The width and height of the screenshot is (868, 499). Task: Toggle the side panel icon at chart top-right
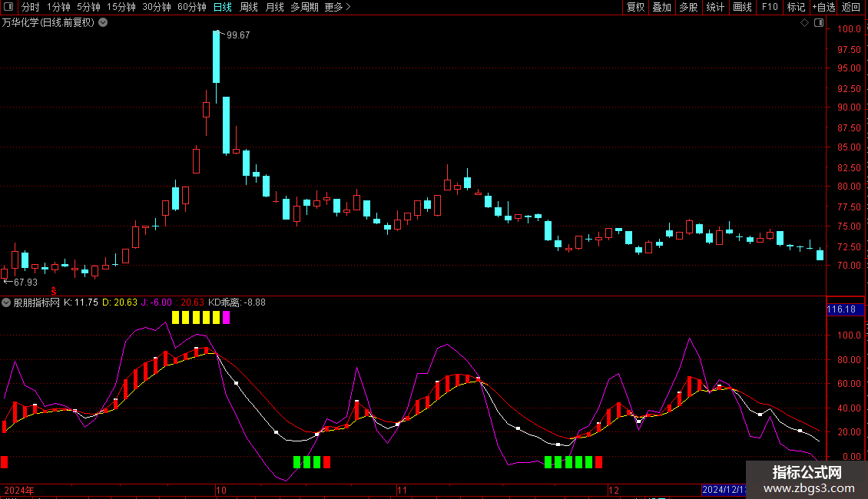[x=819, y=23]
